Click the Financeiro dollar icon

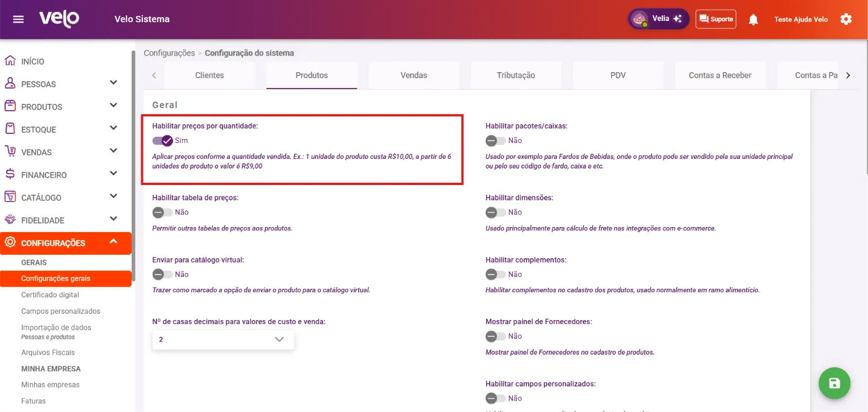click(x=10, y=174)
